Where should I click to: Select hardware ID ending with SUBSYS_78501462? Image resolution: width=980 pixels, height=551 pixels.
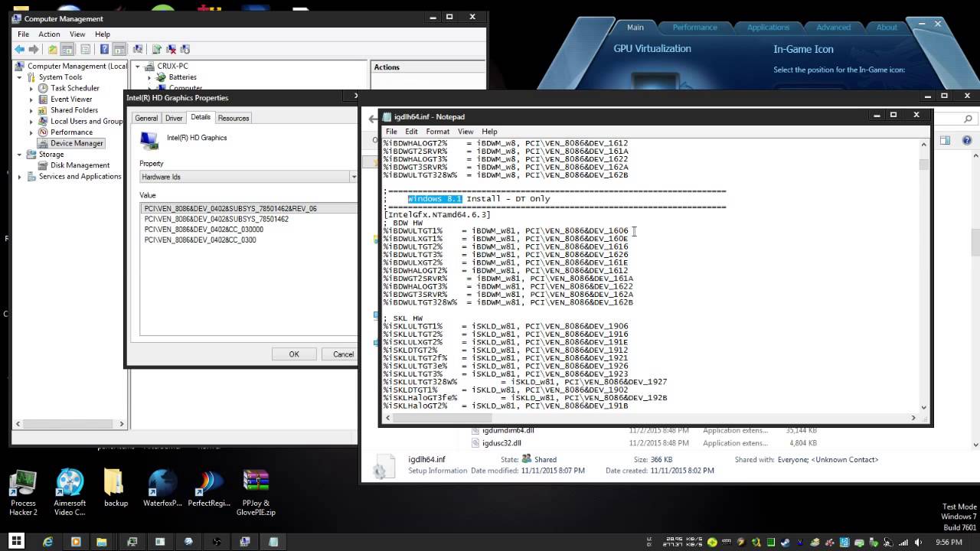coord(216,219)
